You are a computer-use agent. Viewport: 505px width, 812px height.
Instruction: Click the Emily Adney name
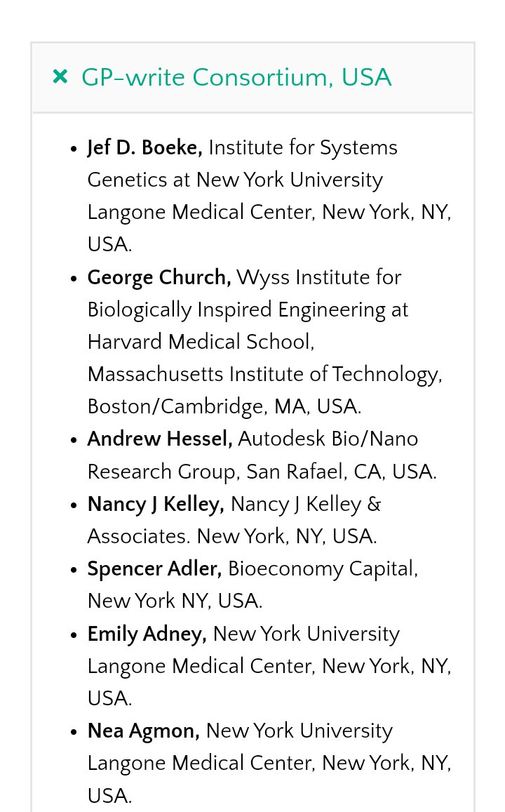[147, 634]
